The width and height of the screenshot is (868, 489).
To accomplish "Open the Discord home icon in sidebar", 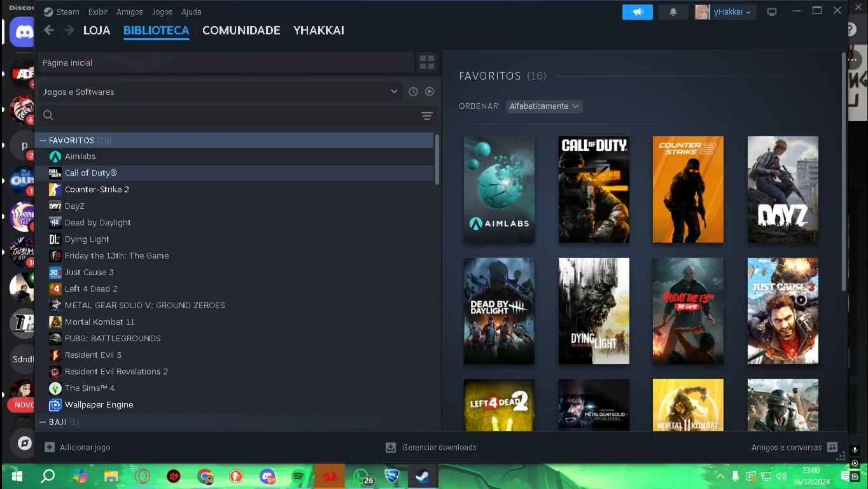I will click(x=22, y=32).
